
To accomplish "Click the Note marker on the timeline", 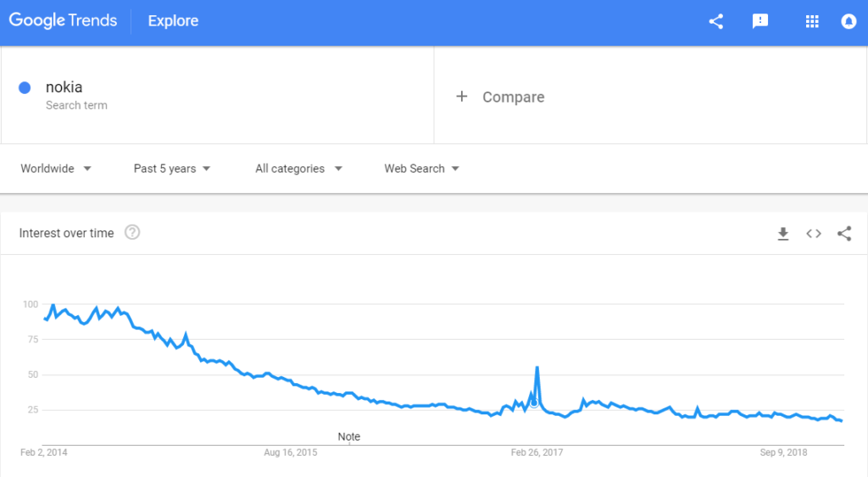I will point(348,436).
